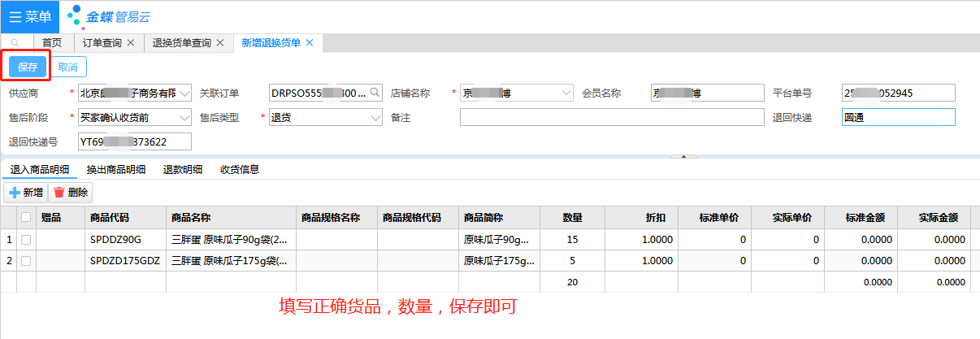
Task: Switch to 换出商品明细 tab
Action: 116,170
